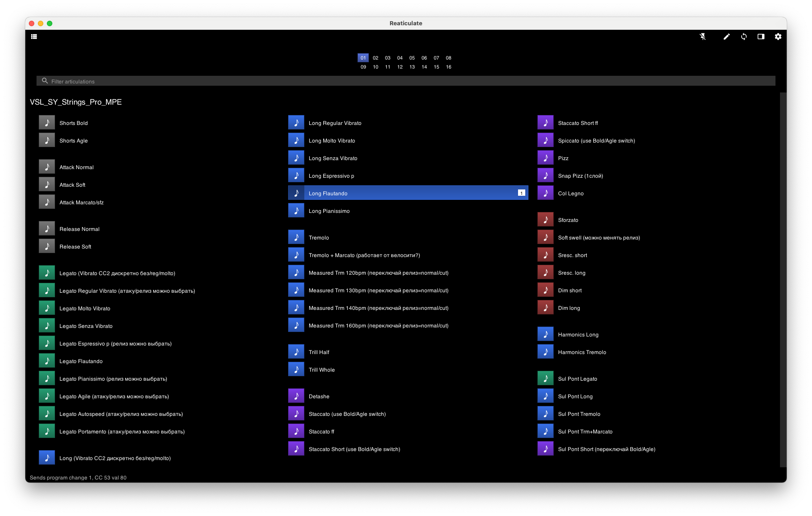This screenshot has width=812, height=516.
Task: Click the pencil edit icon
Action: 726,37
